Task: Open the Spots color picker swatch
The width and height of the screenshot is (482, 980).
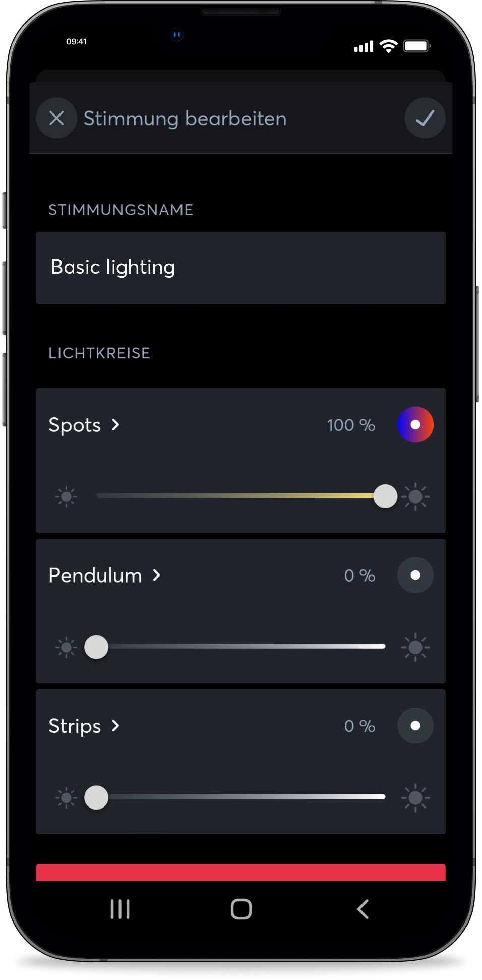Action: tap(415, 424)
